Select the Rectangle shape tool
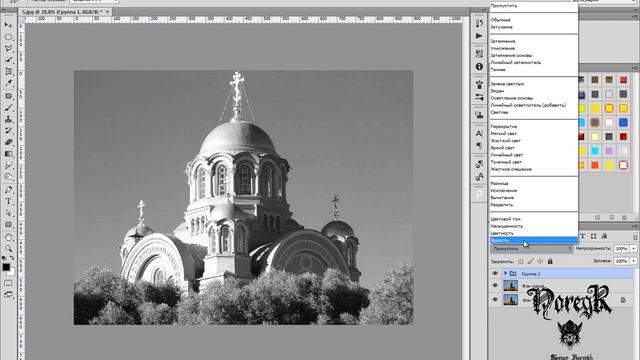Viewport: 640px width, 360px height. tap(8, 224)
